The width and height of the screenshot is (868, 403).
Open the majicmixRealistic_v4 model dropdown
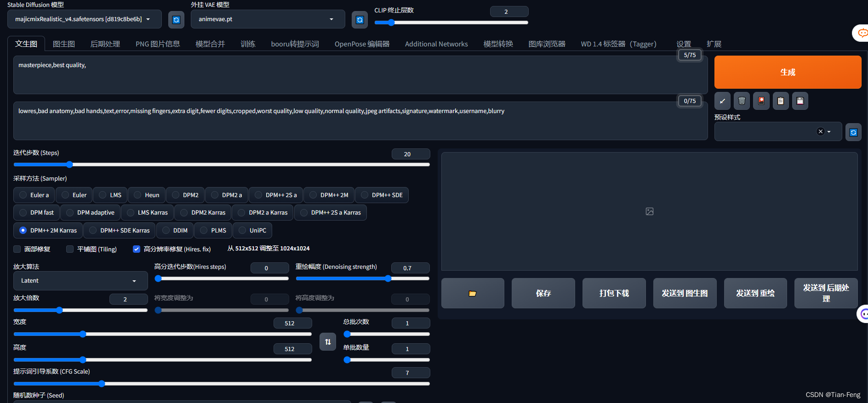pos(85,19)
